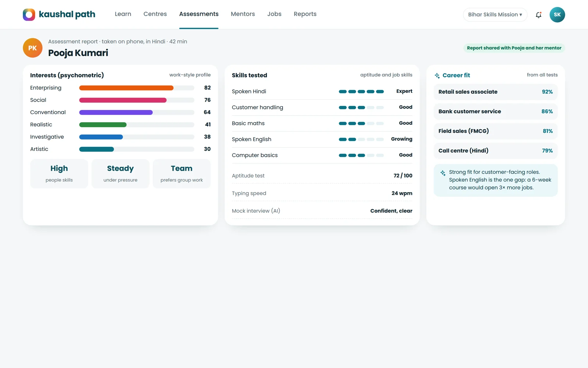Click the 79% call centre score
The image size is (588, 368).
(547, 151)
